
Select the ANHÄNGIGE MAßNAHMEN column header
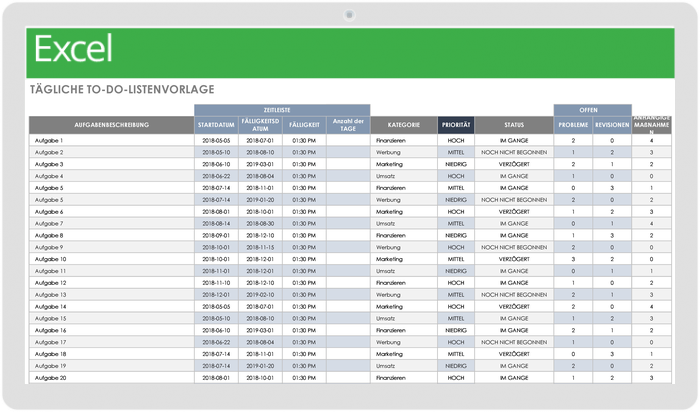point(651,125)
